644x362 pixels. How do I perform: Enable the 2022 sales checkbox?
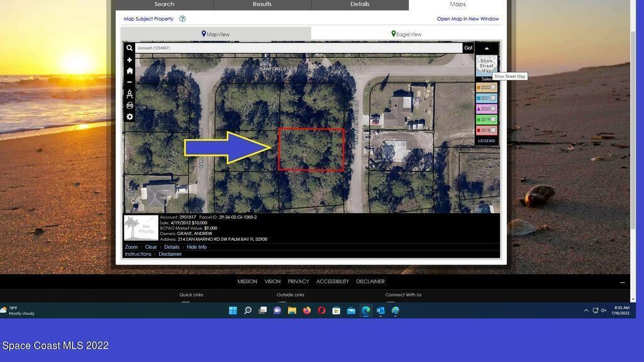coord(494,87)
